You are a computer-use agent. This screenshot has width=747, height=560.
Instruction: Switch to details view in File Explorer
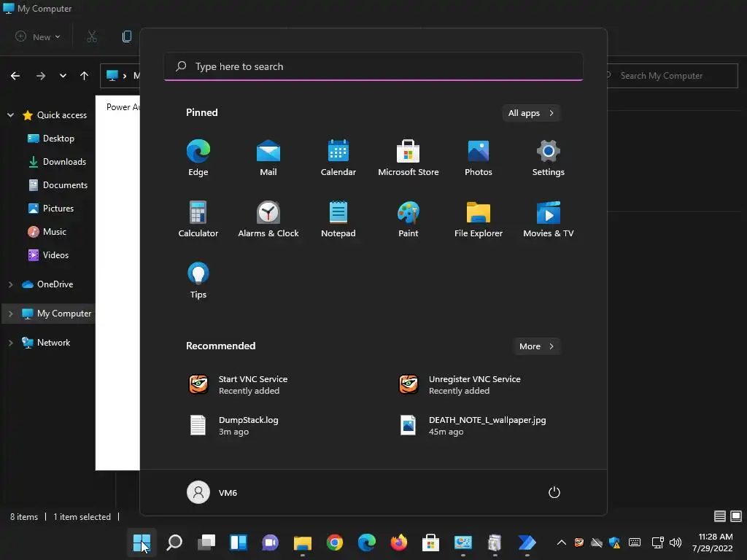pyautogui.click(x=720, y=516)
